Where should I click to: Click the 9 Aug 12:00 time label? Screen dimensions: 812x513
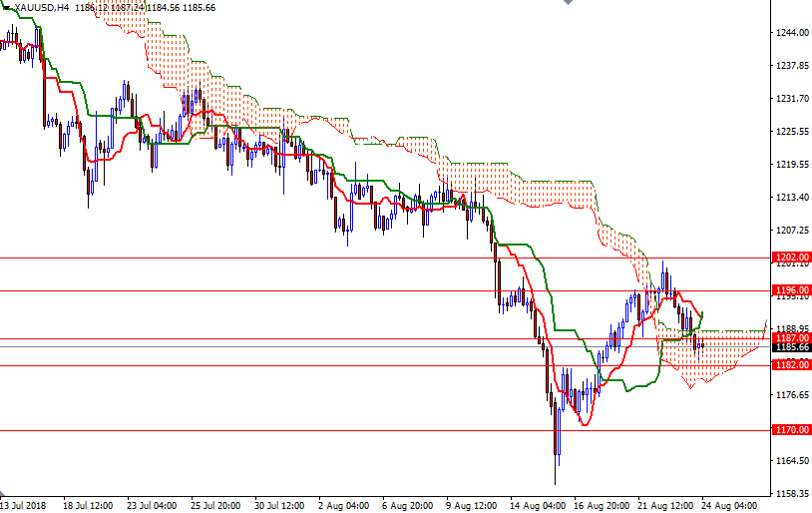(x=473, y=505)
